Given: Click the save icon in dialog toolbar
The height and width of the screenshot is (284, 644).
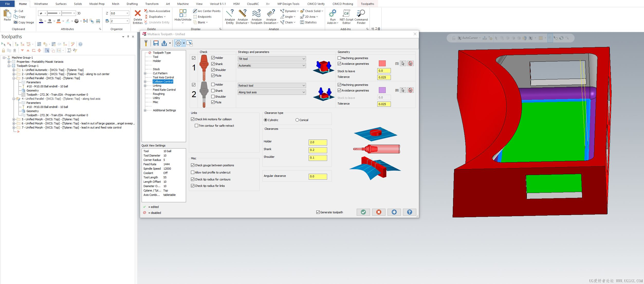Looking at the screenshot, I should click(x=156, y=43).
